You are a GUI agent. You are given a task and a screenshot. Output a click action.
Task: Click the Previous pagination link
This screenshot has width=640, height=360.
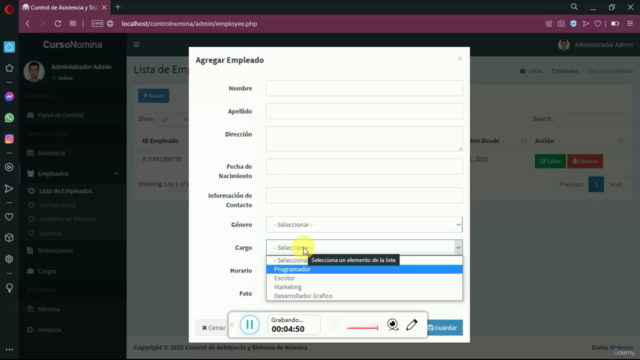[x=571, y=184]
